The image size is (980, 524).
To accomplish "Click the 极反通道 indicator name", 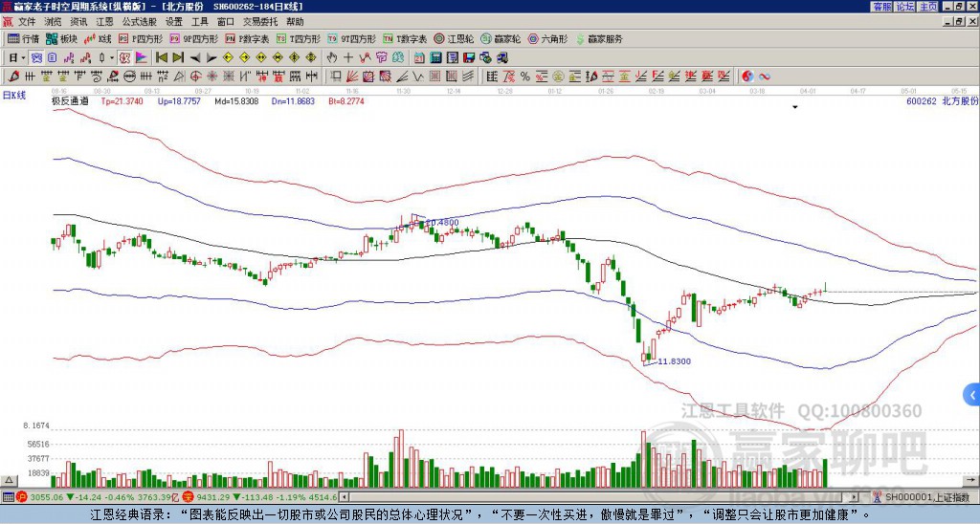I will (70, 100).
